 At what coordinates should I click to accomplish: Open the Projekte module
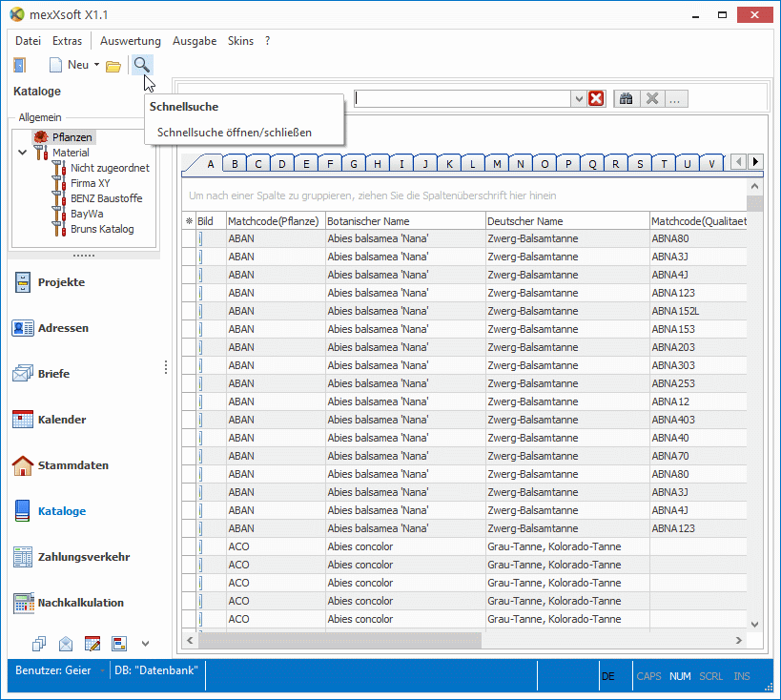point(50,282)
